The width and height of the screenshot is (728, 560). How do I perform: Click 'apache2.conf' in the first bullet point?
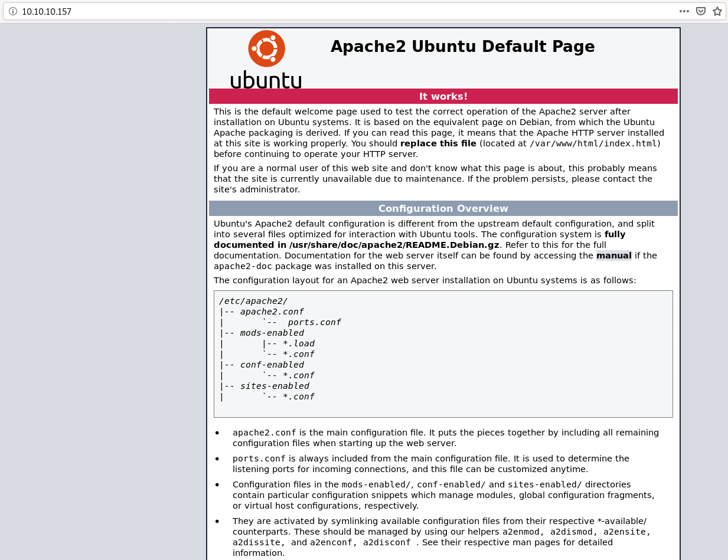click(x=265, y=433)
